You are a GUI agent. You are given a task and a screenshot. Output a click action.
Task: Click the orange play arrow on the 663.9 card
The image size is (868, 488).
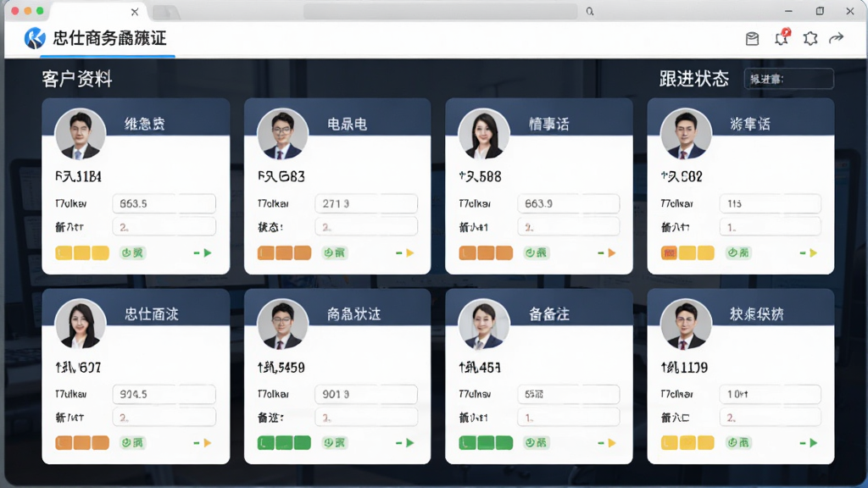tap(612, 252)
